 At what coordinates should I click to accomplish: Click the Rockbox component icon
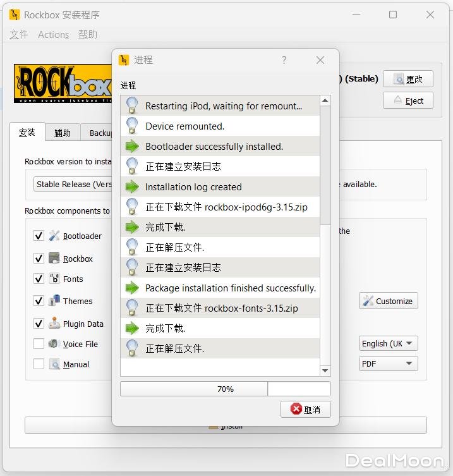[54, 259]
